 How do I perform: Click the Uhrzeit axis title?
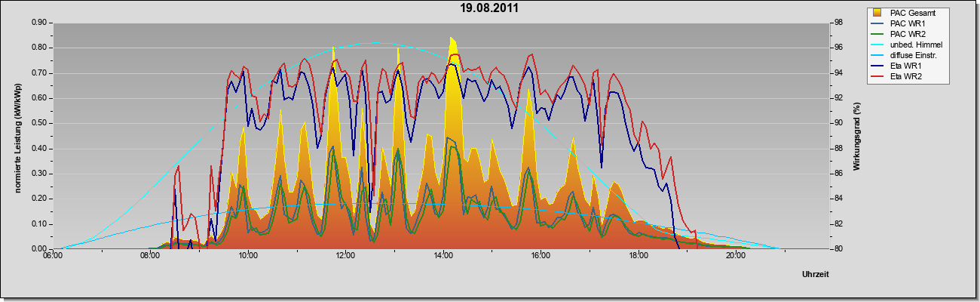coord(815,275)
